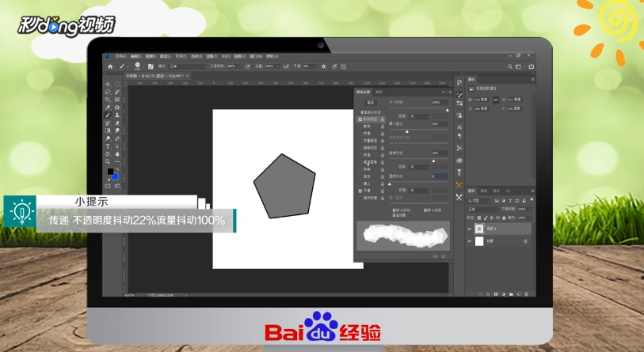This screenshot has height=352, width=644.
Task: Enable the 传递 checkbox
Action: point(360,155)
